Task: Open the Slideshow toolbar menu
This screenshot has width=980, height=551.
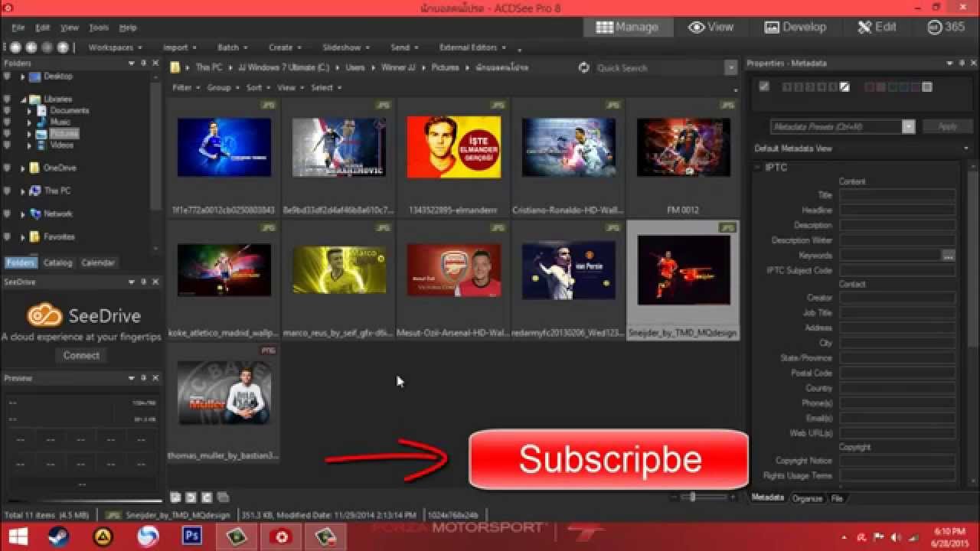Action: click(345, 47)
